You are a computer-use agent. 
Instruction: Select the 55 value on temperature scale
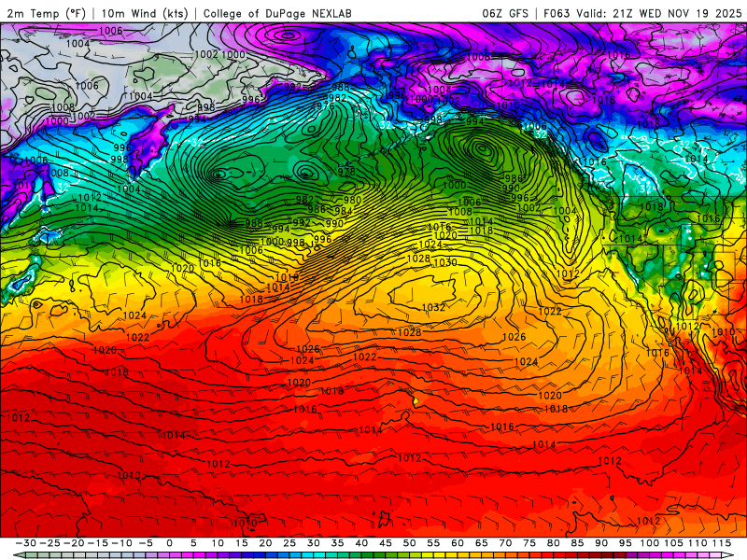tap(433, 543)
